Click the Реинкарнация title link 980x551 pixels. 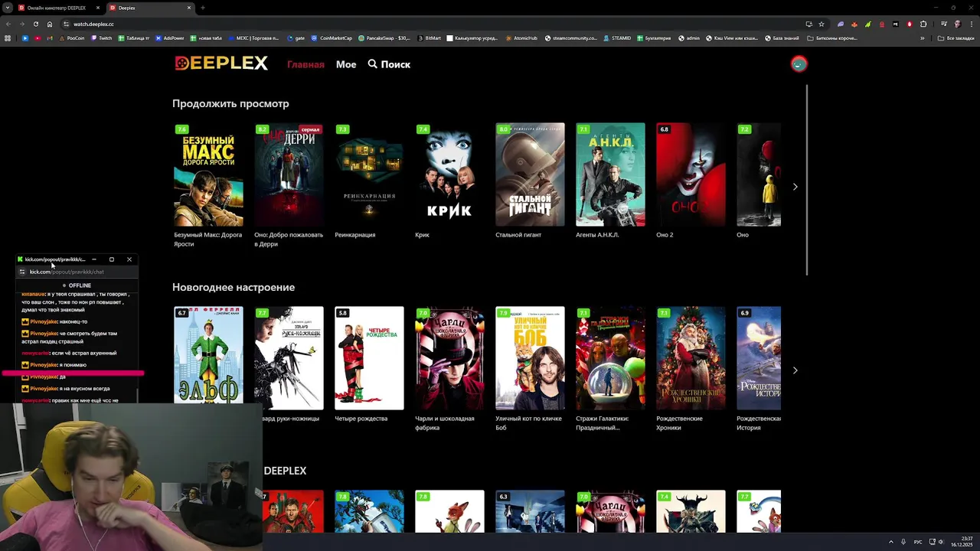(x=355, y=235)
